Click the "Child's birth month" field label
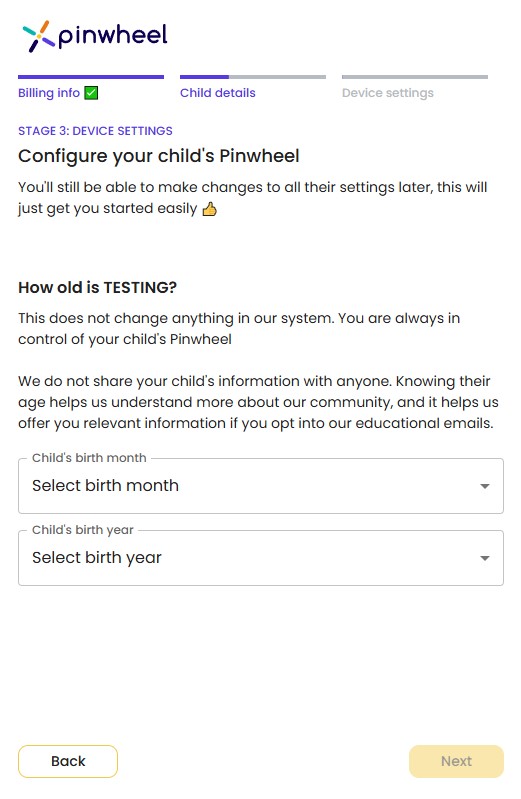Image resolution: width=521 pixels, height=799 pixels. [x=89, y=458]
